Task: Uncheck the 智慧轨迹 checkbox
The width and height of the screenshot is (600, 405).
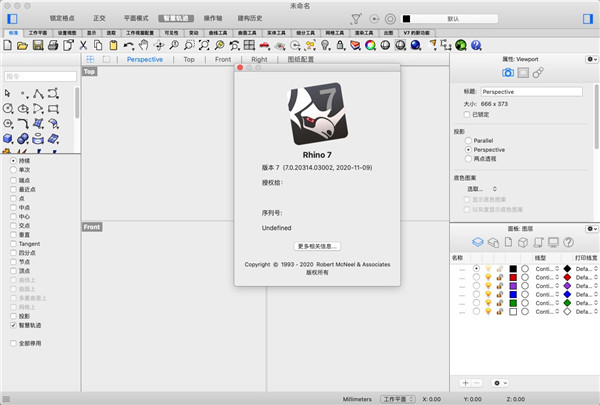Action: tap(13, 325)
